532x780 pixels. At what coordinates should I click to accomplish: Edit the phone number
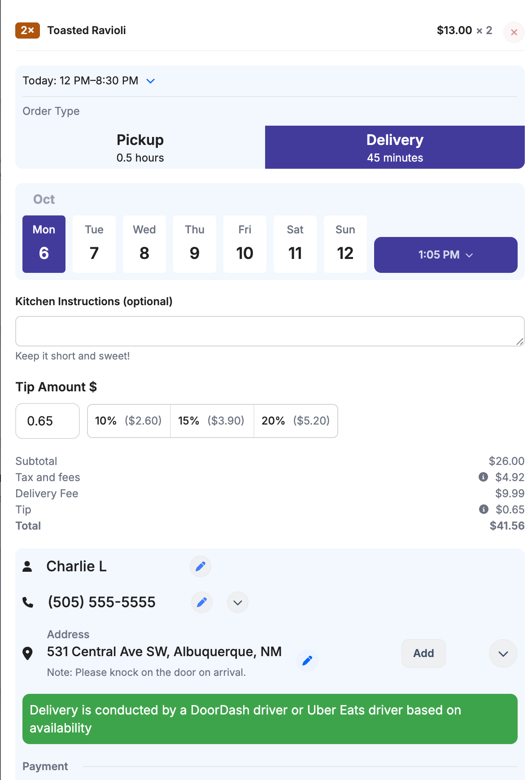(201, 602)
